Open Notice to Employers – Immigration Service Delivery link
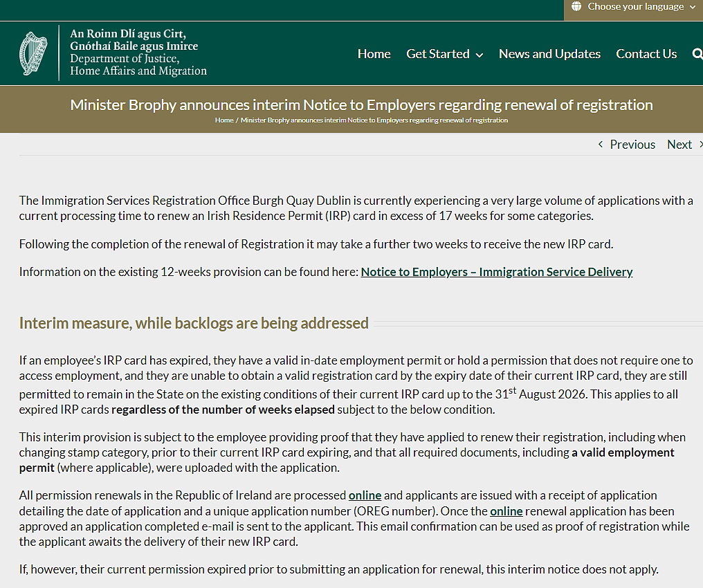Screen dimensions: 703x588 [496, 272]
